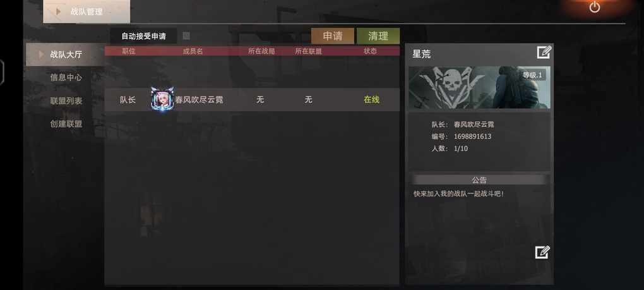Click the member name 春风吹尽云霓
This screenshot has width=644, height=290.
(199, 99)
